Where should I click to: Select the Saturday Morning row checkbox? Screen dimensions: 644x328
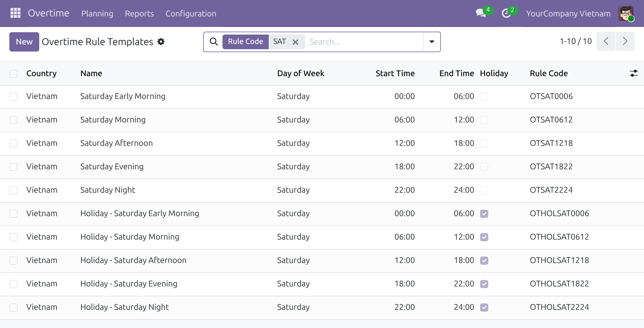[13, 120]
